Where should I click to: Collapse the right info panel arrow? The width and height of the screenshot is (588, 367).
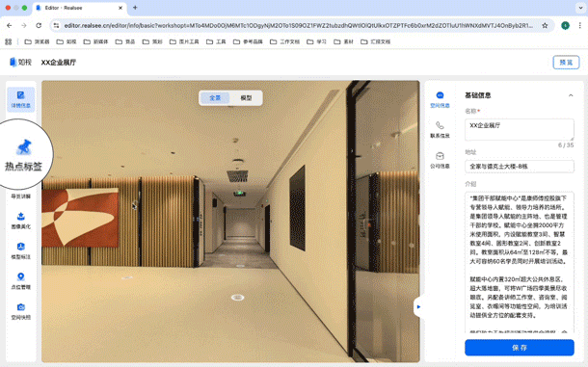(x=418, y=307)
